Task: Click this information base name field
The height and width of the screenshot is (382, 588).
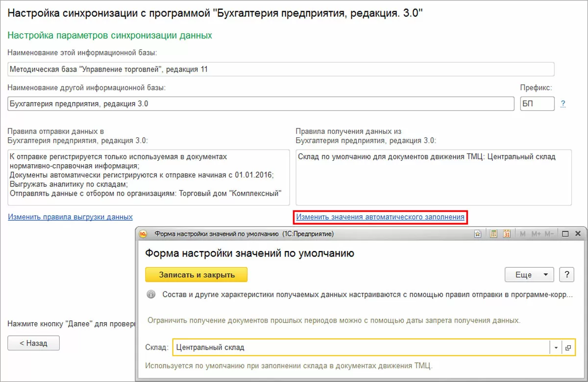Action: tap(281, 69)
